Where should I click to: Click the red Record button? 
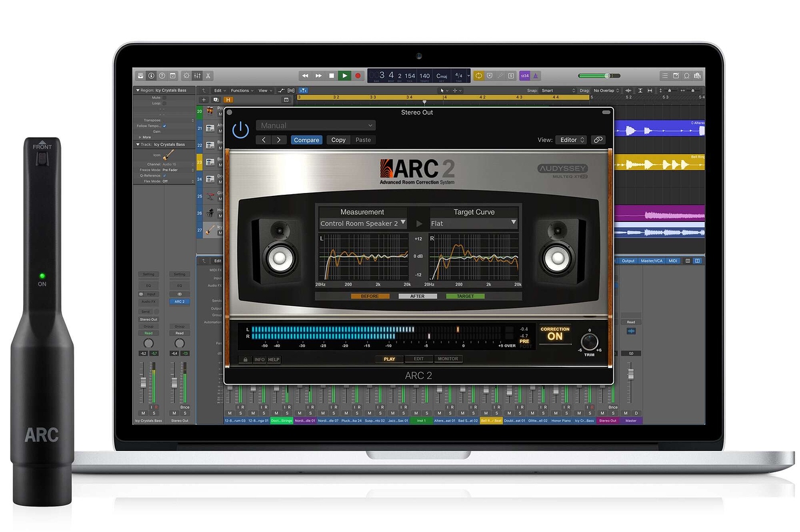click(x=358, y=76)
